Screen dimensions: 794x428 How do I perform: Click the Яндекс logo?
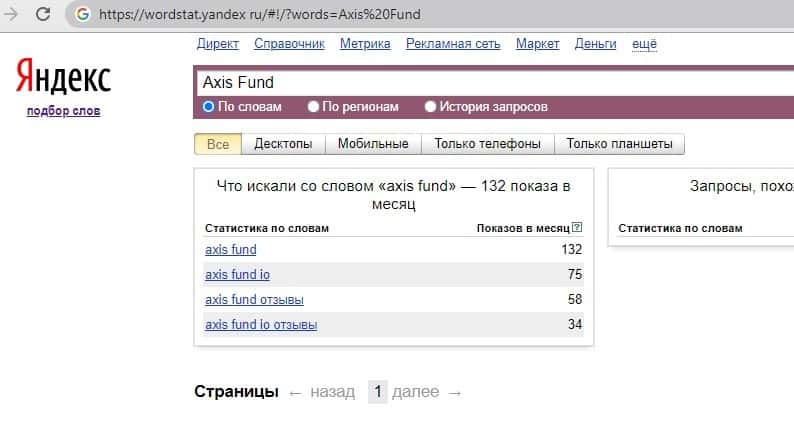point(63,78)
